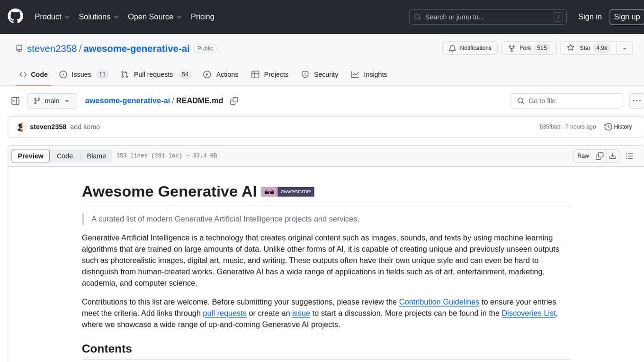The image size is (644, 362).
Task: Switch to the Security tab
Action: tap(320, 74)
